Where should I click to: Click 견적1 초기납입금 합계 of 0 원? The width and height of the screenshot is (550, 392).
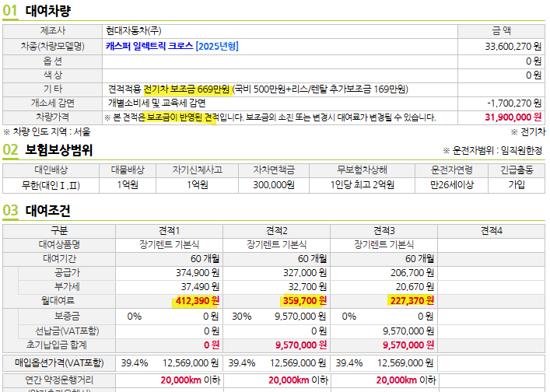click(x=212, y=345)
